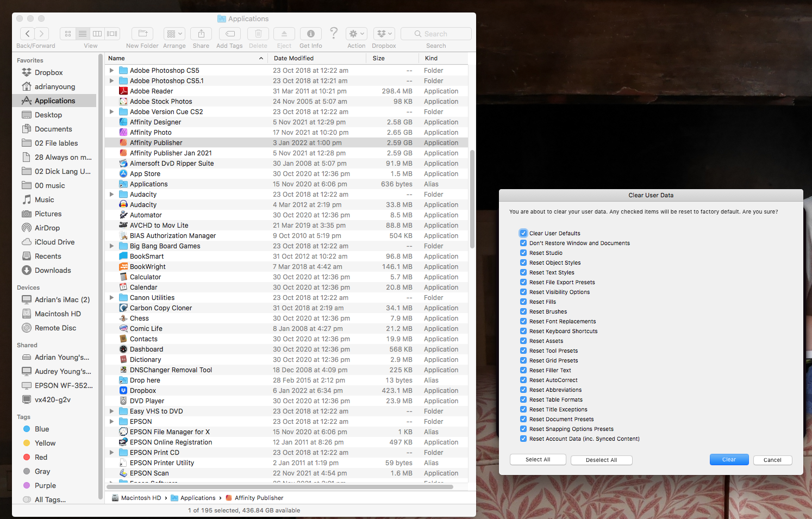Open the Dropbox toolbar dropdown

click(x=384, y=34)
